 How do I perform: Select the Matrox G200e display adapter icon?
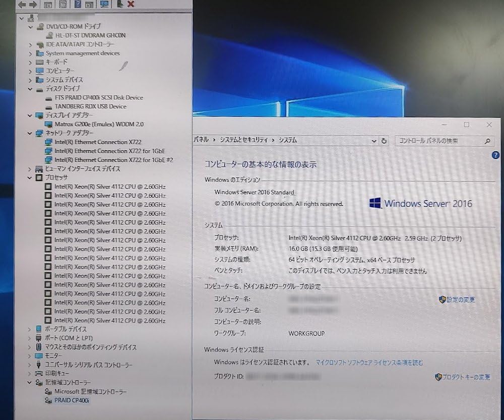click(x=48, y=124)
